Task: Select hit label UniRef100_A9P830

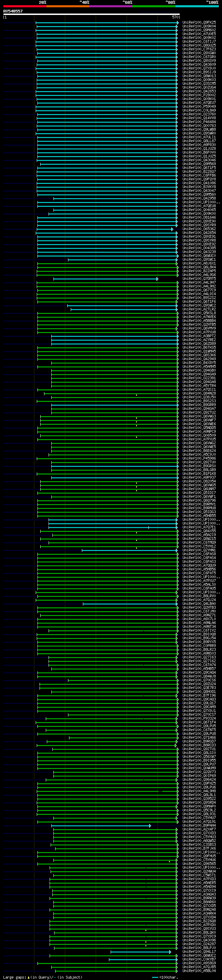Action: 199,145
